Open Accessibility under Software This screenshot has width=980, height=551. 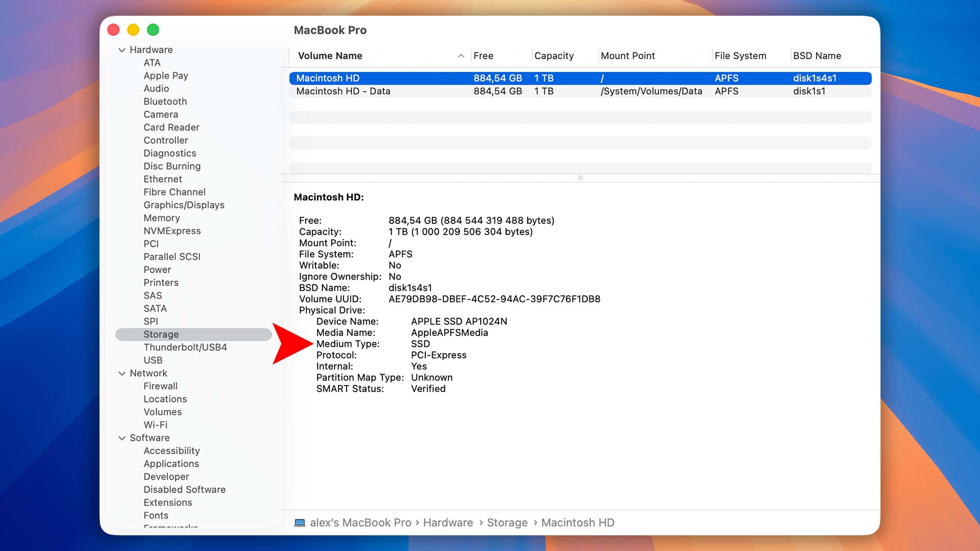point(171,451)
